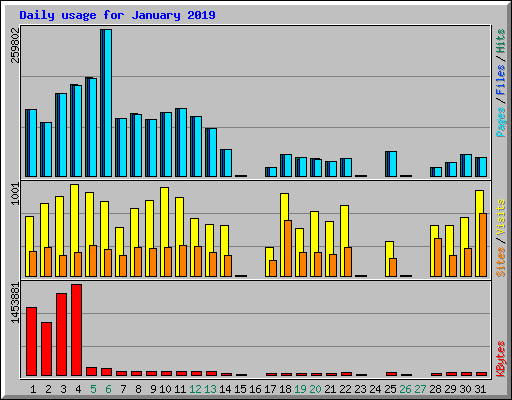Select the red KBytes bar for day 4
This screenshot has width=512, height=400.
[x=76, y=330]
